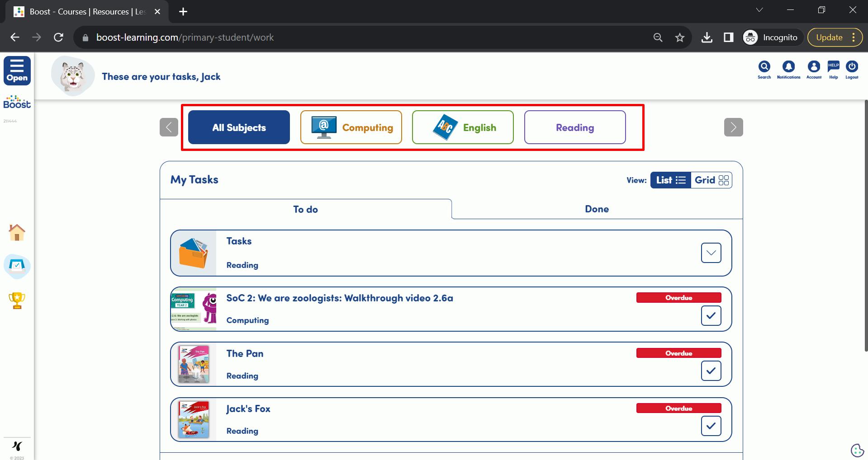Mark Jack's Fox task as done
The image size is (868, 460).
tap(711, 426)
